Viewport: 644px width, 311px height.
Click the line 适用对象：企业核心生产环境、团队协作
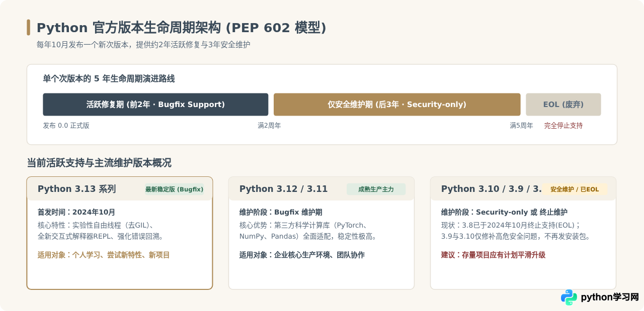click(x=302, y=255)
